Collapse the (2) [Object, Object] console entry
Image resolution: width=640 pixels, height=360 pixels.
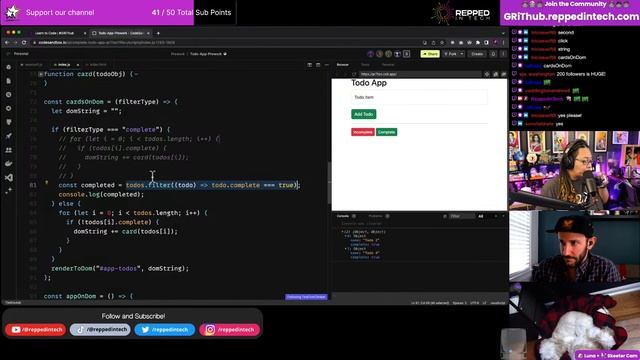click(x=342, y=231)
